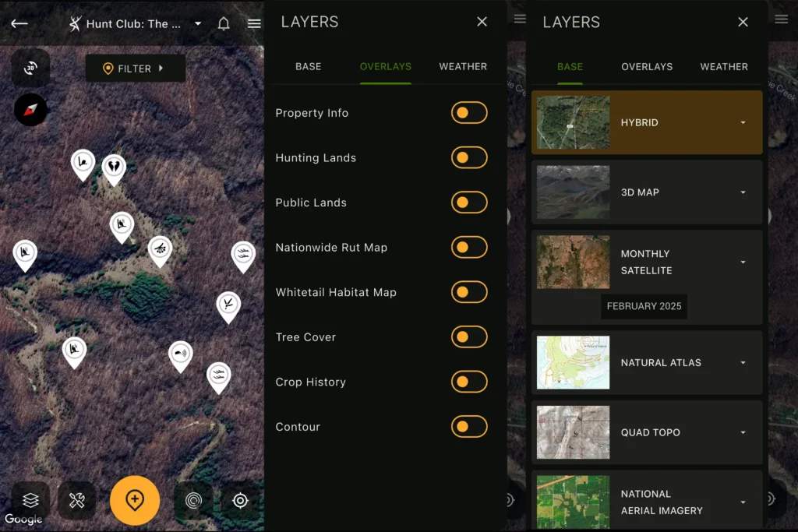Choose the Monthly Satellite label
798x532 pixels.
click(646, 262)
